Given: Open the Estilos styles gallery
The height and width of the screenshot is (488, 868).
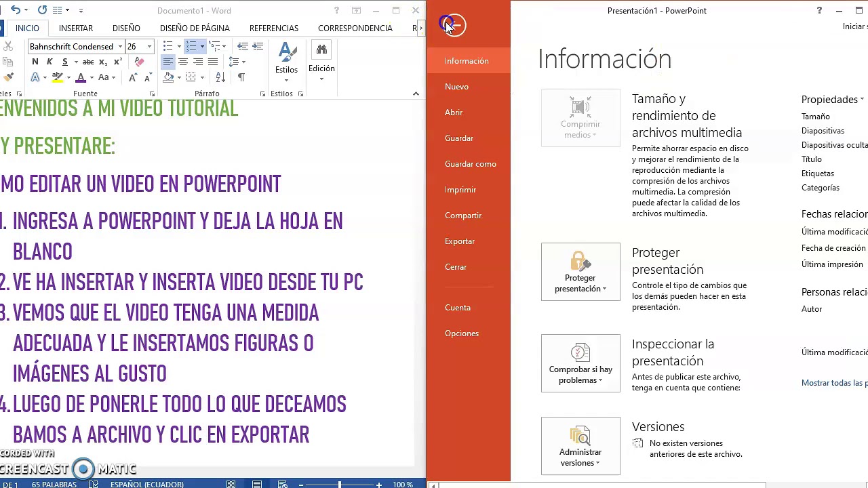Looking at the screenshot, I should pyautogui.click(x=286, y=62).
